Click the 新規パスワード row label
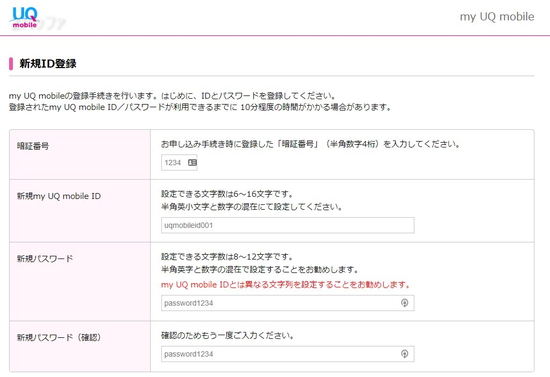The height and width of the screenshot is (377, 550). [x=45, y=258]
